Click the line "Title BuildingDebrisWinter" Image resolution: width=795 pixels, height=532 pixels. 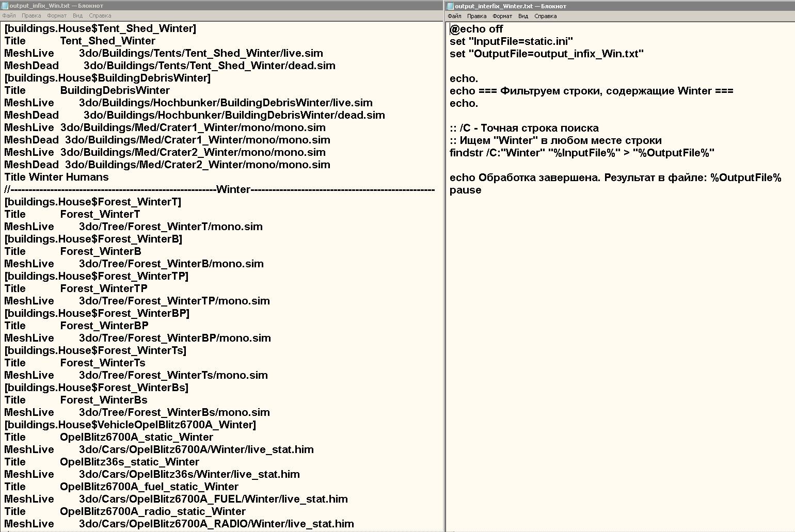[x=87, y=90]
